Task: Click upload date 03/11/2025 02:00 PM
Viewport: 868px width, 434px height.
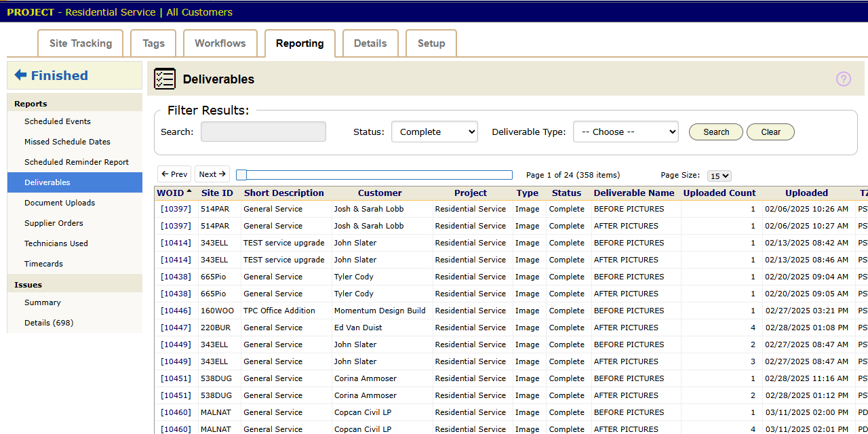Action: pyautogui.click(x=807, y=412)
